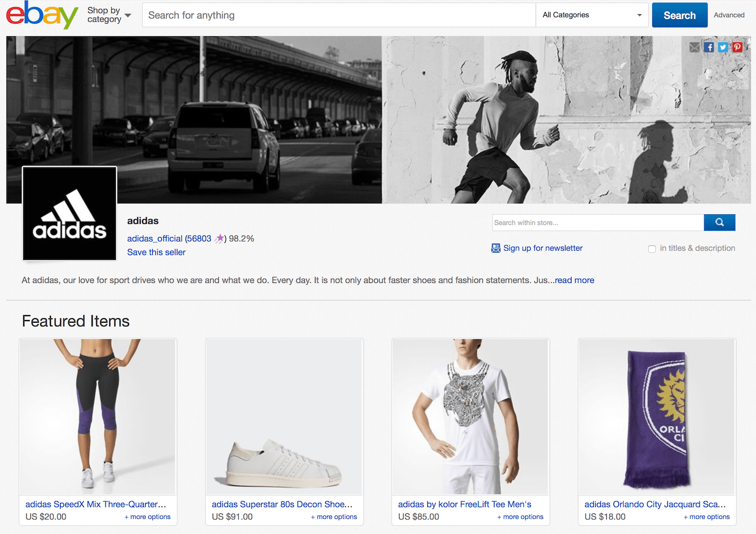This screenshot has height=534, width=756.
Task: Click the store search magnifier button
Action: click(720, 222)
